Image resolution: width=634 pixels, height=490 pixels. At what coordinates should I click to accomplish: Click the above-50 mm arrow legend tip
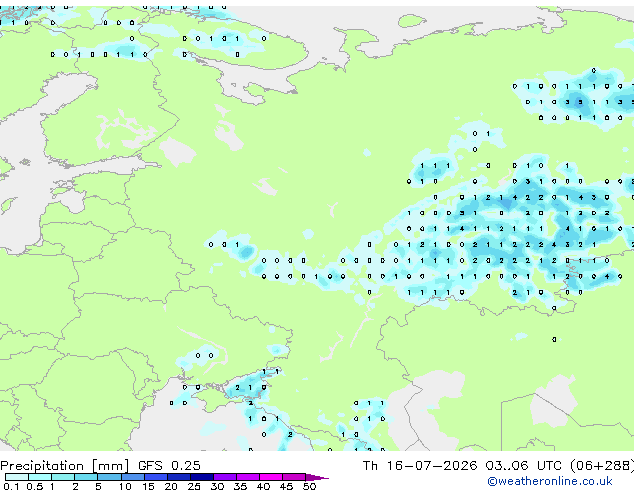(317, 477)
